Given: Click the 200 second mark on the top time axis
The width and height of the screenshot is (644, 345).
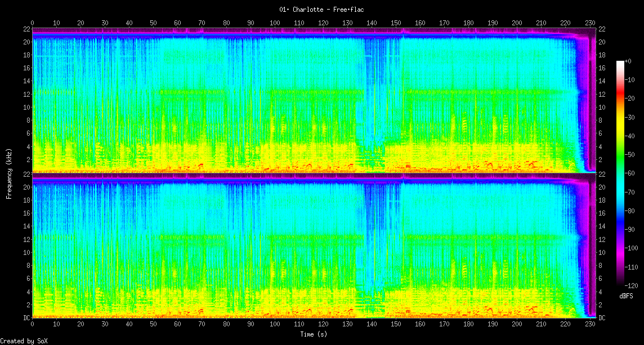Looking at the screenshot, I should [x=517, y=23].
